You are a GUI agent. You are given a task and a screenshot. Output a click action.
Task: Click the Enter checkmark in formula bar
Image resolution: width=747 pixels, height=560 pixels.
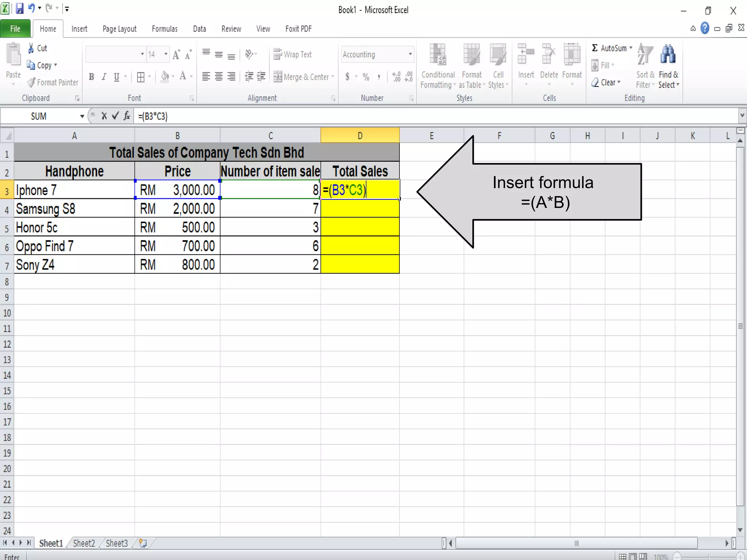tap(115, 116)
